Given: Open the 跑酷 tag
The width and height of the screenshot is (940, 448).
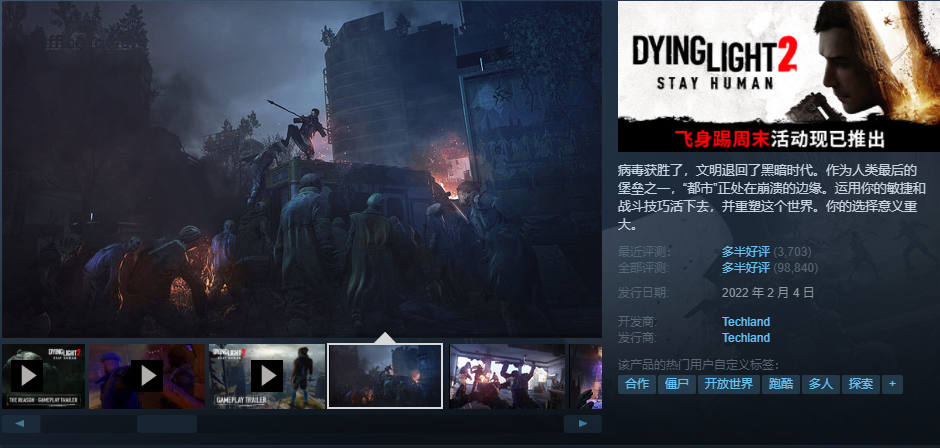Looking at the screenshot, I should 781,384.
